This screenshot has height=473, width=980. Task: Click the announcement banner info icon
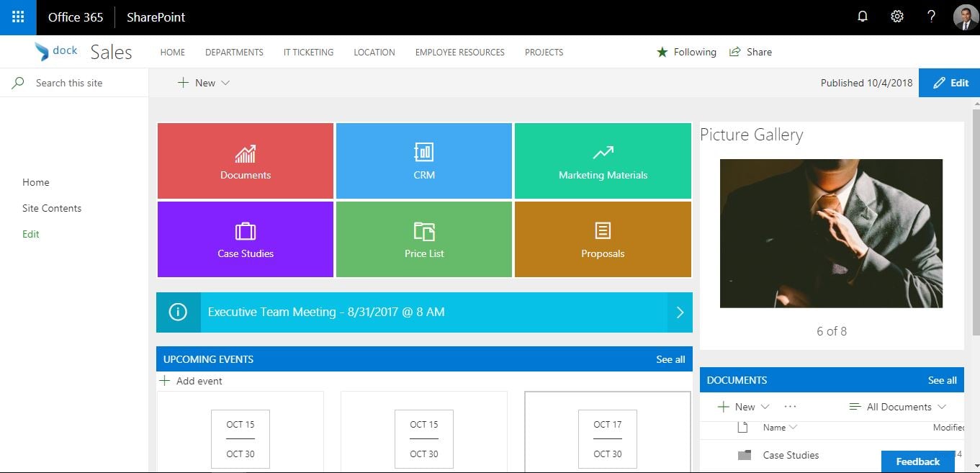178,312
